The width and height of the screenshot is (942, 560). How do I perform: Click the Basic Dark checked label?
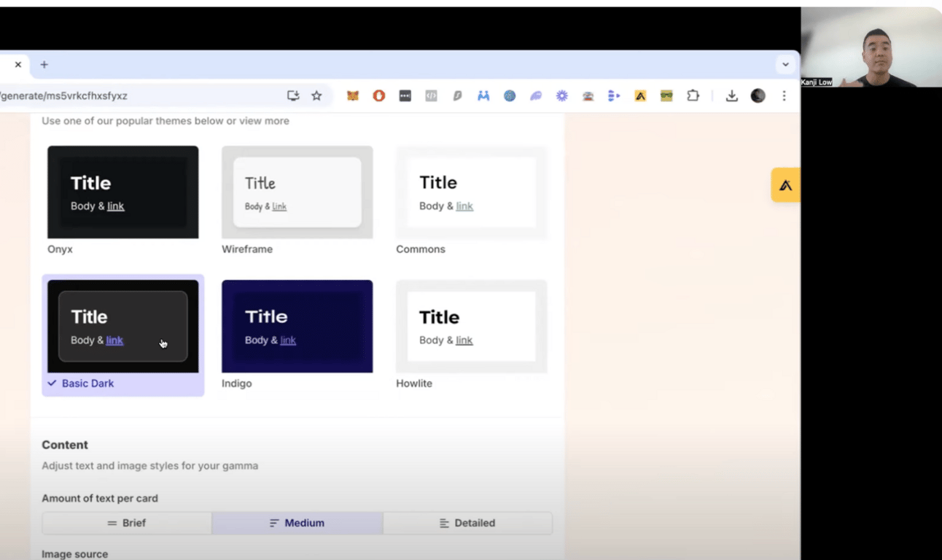(x=81, y=384)
